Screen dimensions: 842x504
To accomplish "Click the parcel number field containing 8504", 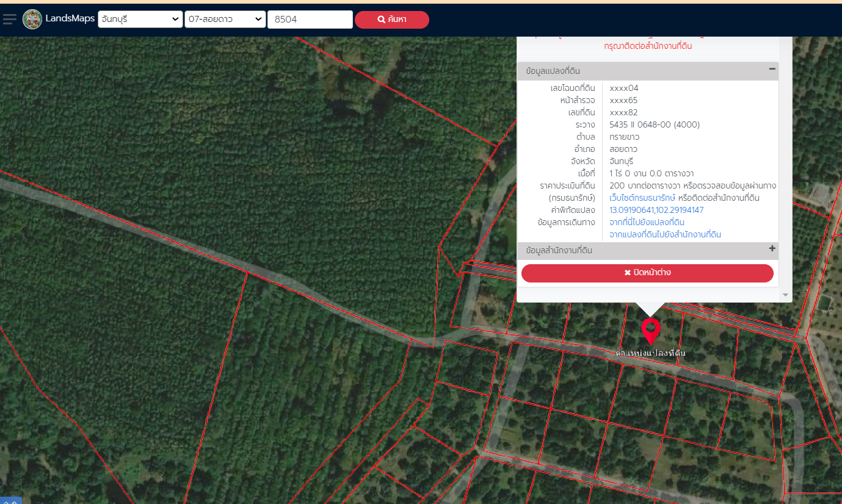I will click(310, 20).
